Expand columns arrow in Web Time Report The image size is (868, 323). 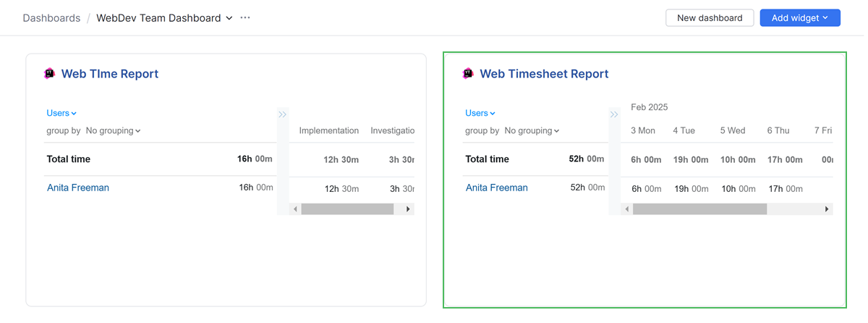point(283,114)
